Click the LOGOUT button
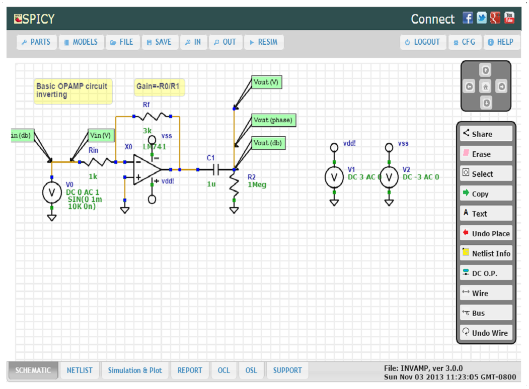Screen dimensions: 529x389 tap(423, 42)
